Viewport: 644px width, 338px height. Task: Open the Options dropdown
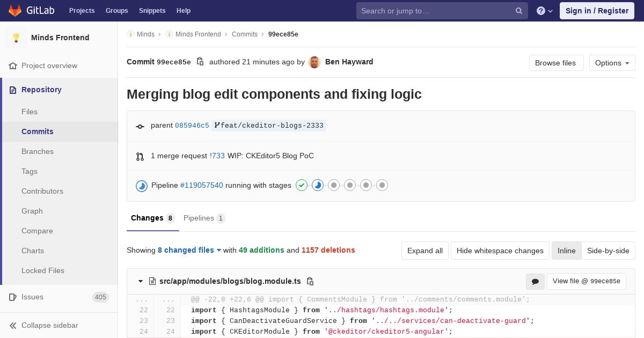(612, 63)
